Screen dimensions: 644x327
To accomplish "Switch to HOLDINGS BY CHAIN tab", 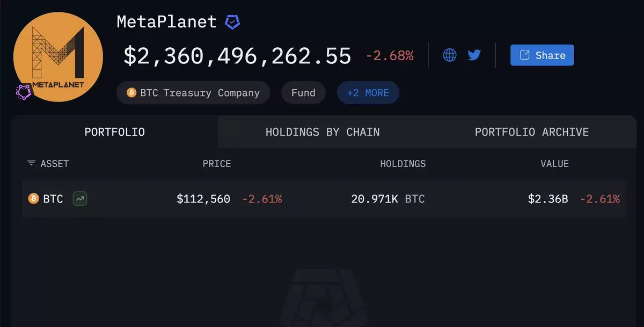I will [x=323, y=132].
